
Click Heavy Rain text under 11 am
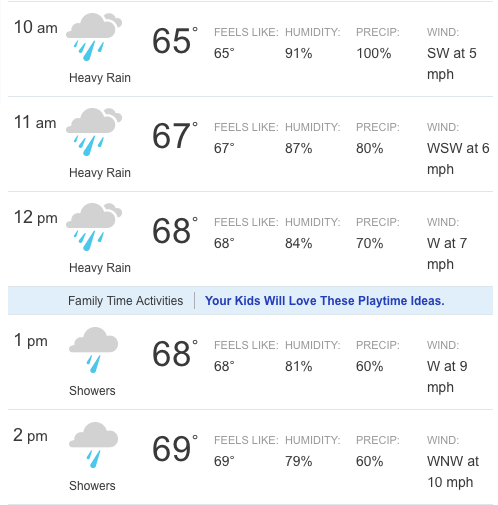pyautogui.click(x=100, y=173)
